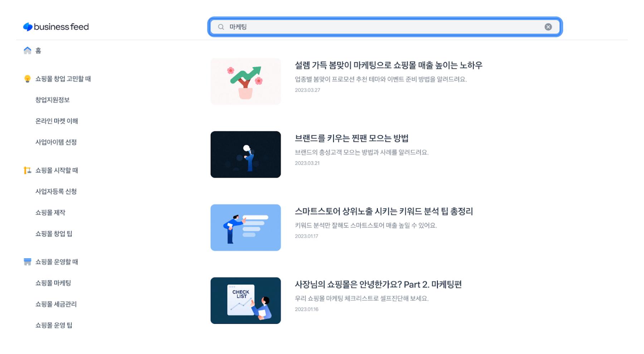Open the CHECK LIST illustration thumbnail
Image resolution: width=644 pixels, height=354 pixels.
245,301
